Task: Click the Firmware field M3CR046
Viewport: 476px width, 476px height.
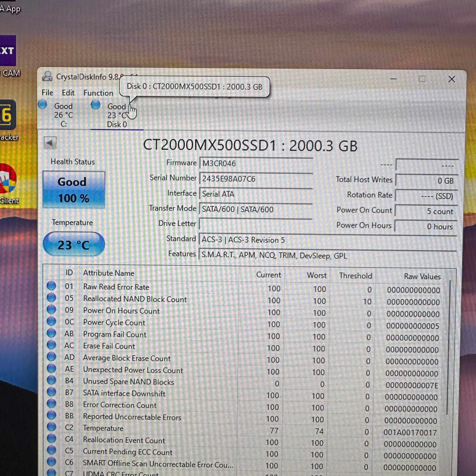Action: pos(256,163)
